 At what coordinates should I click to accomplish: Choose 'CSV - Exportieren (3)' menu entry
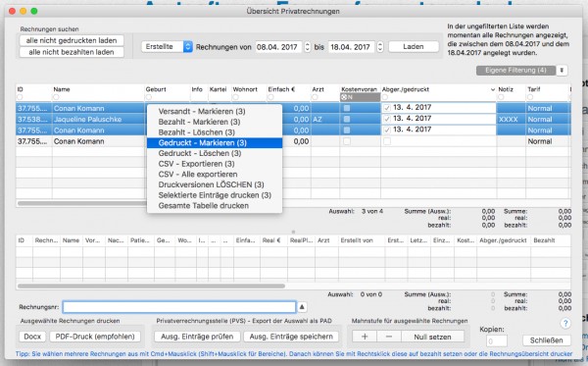click(x=215, y=164)
